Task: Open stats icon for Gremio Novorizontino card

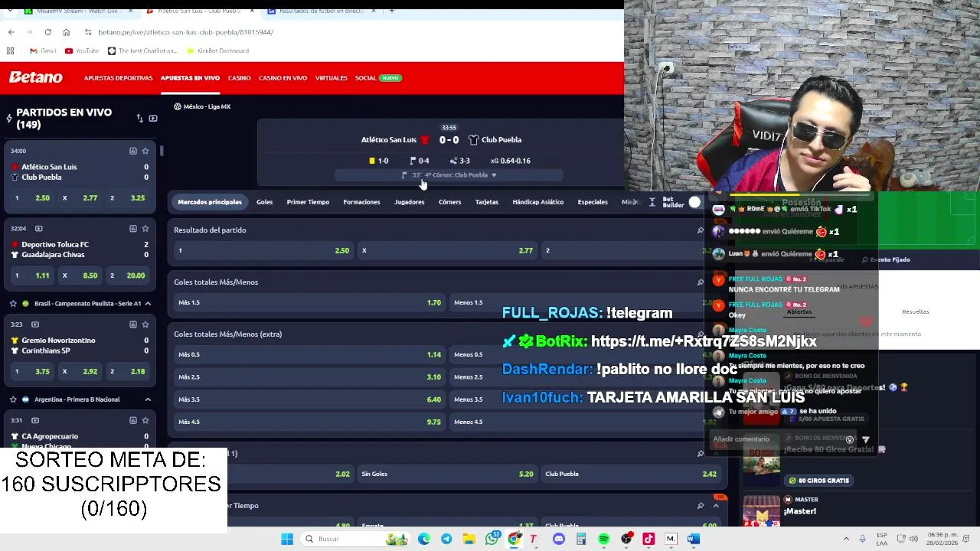Action: coord(133,324)
